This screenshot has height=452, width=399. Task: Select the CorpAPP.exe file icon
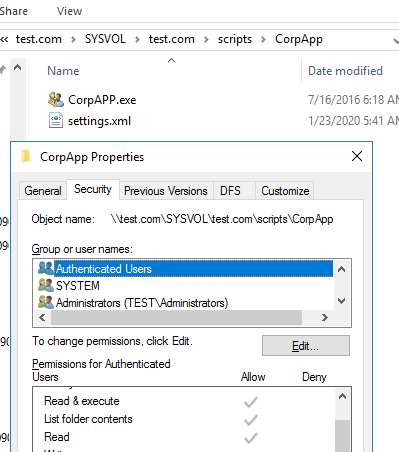[x=56, y=99]
